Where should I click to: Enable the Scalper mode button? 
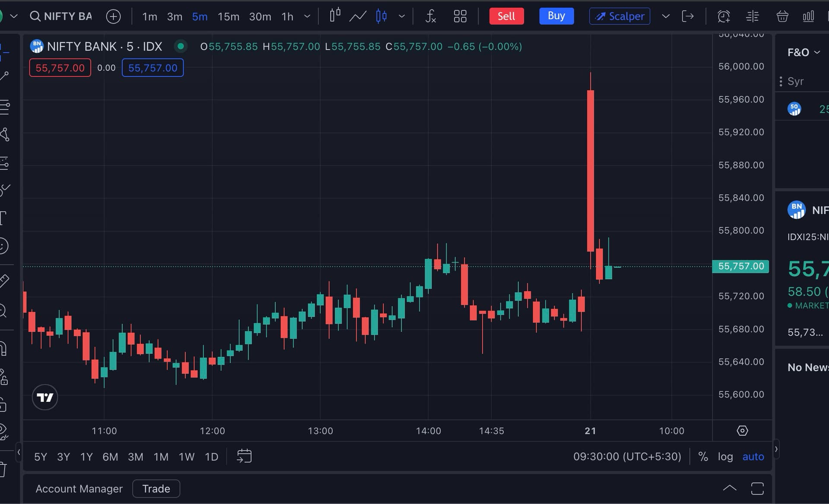click(620, 16)
